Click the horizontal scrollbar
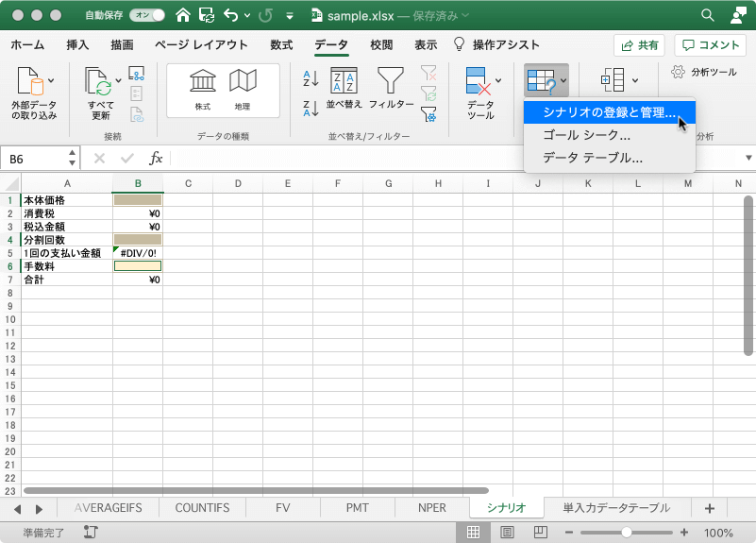The width and height of the screenshot is (756, 543). coord(256,490)
